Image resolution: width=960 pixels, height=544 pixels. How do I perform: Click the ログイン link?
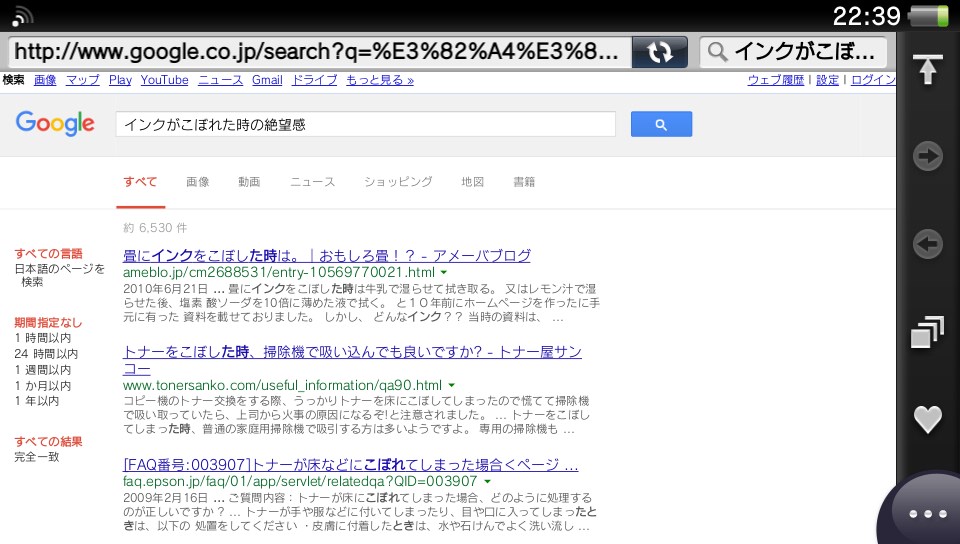point(874,80)
